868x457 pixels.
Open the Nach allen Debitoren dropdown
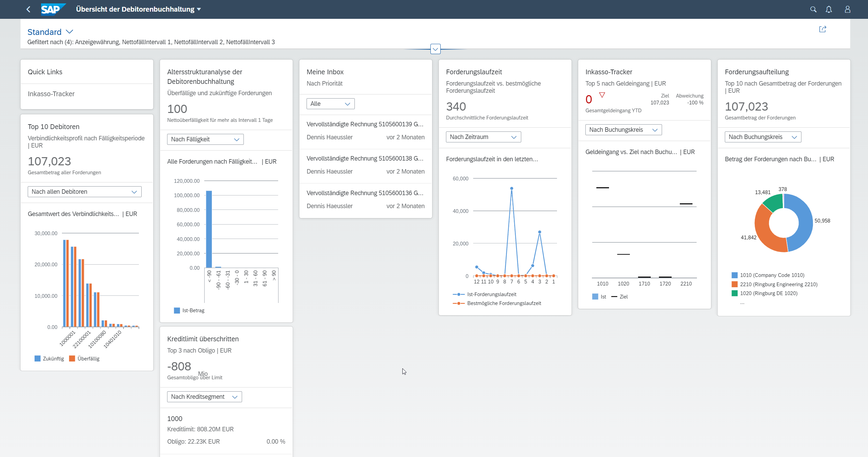[85, 192]
